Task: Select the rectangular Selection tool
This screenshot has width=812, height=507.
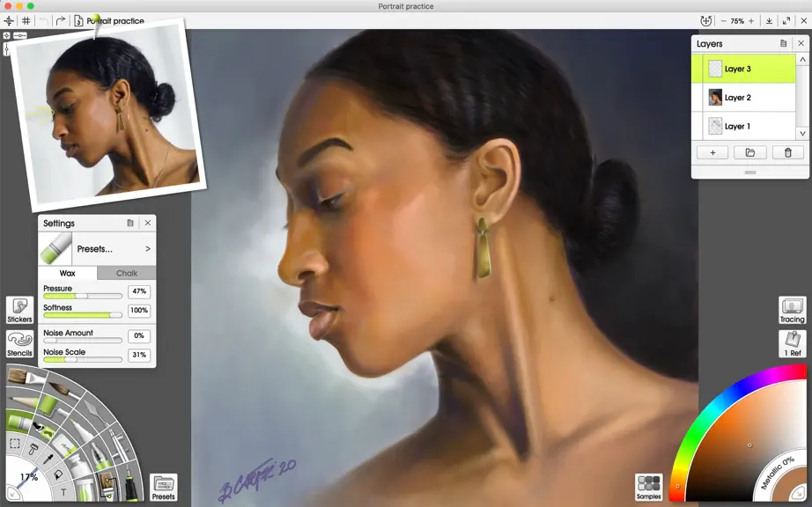Action: pyautogui.click(x=14, y=443)
